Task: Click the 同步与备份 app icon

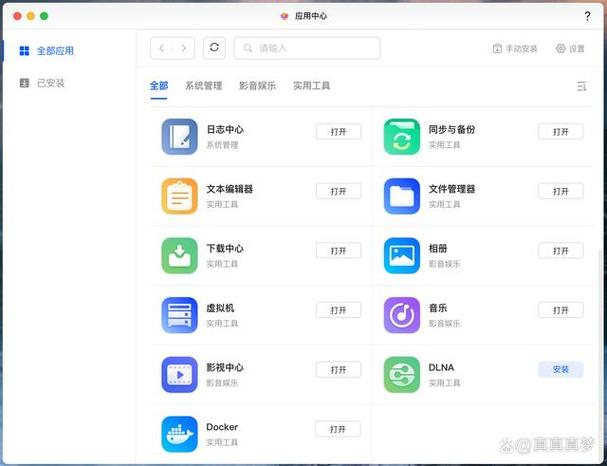Action: point(402,137)
